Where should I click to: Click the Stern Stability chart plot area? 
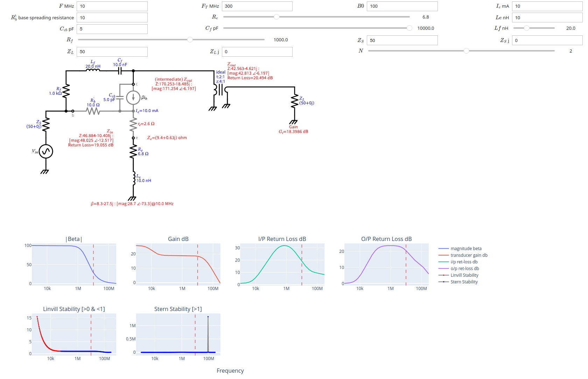[178, 335]
